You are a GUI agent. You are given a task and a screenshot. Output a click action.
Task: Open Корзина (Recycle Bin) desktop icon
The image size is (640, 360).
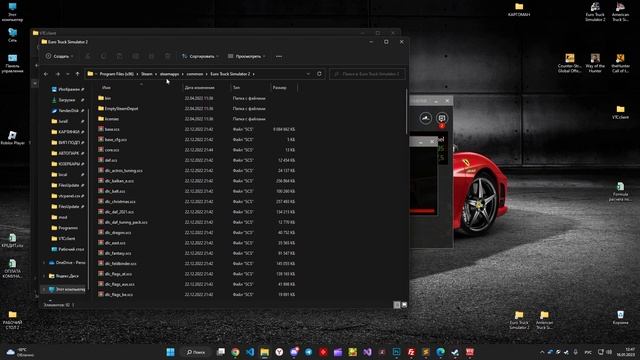(620, 317)
